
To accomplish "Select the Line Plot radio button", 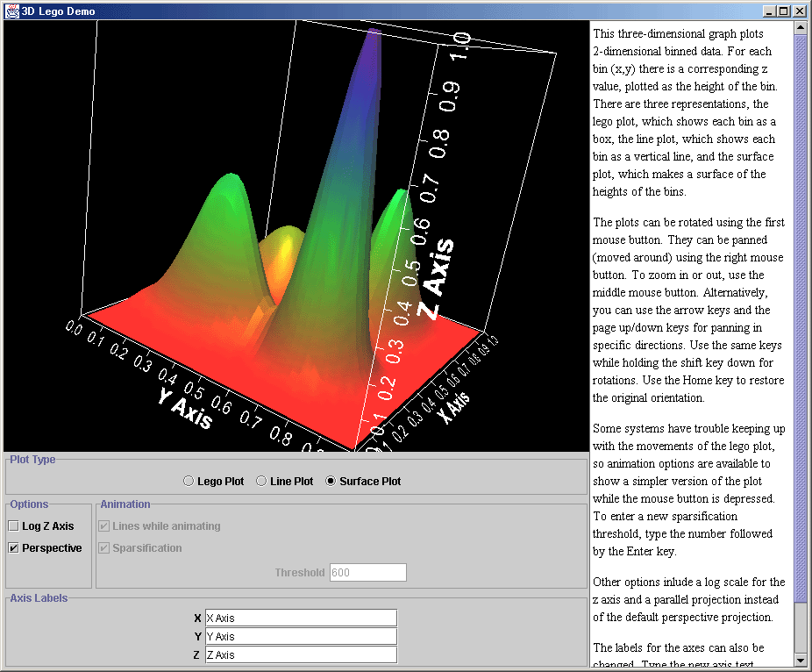I will 261,481.
